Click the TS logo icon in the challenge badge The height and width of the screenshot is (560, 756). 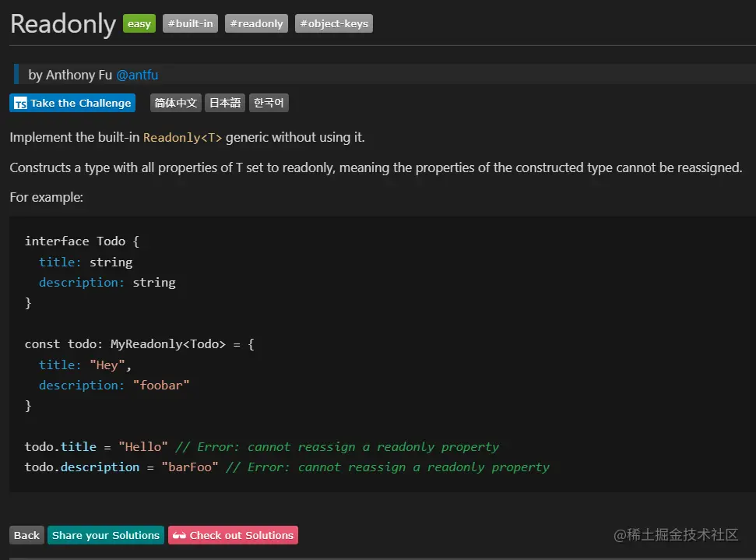20,103
